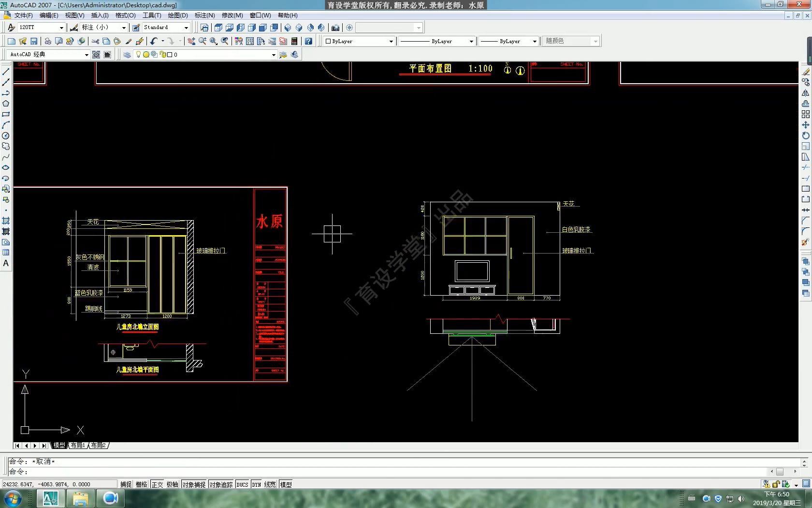
Task: Select the Rotate modify tool
Action: pos(805,135)
